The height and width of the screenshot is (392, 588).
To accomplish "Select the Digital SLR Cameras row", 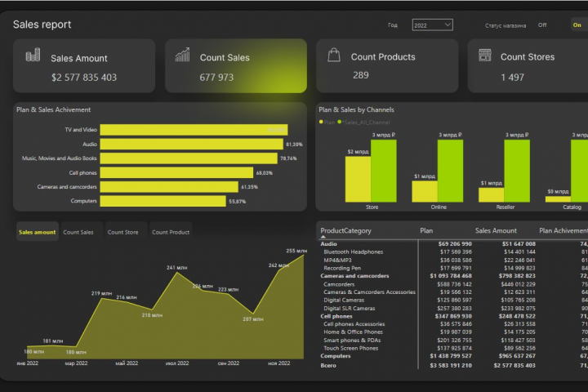I will coord(454,309).
